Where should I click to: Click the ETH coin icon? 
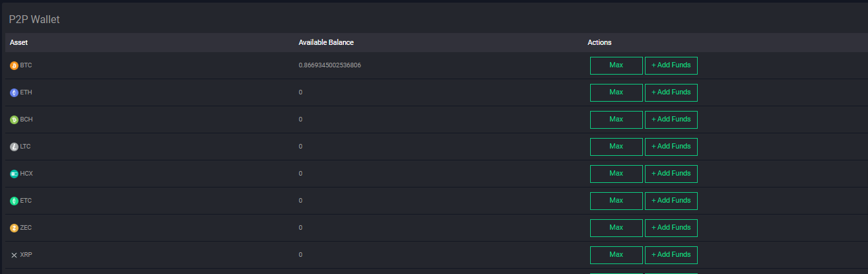(14, 93)
